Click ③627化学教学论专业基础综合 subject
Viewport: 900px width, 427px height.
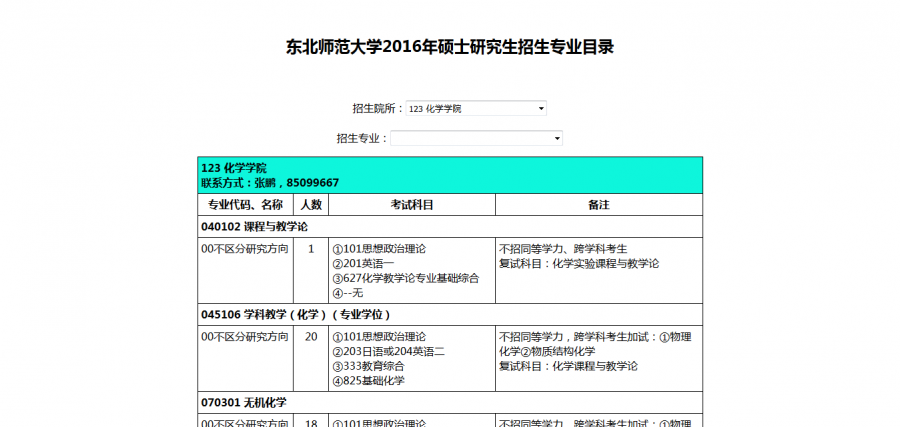pos(406,278)
